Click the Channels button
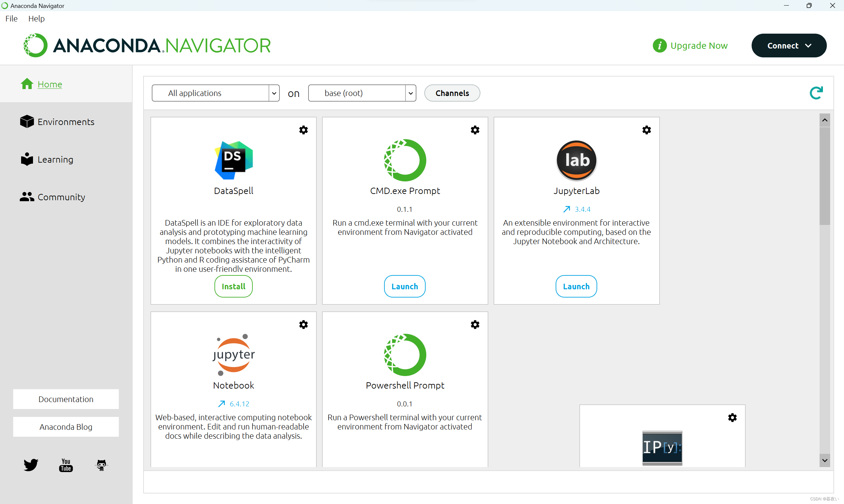The image size is (844, 504). [452, 93]
